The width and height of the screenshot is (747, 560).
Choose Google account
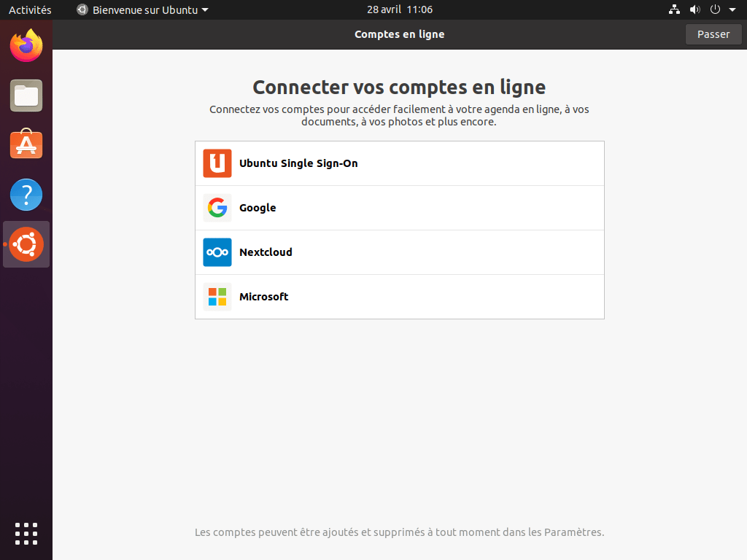coord(400,208)
